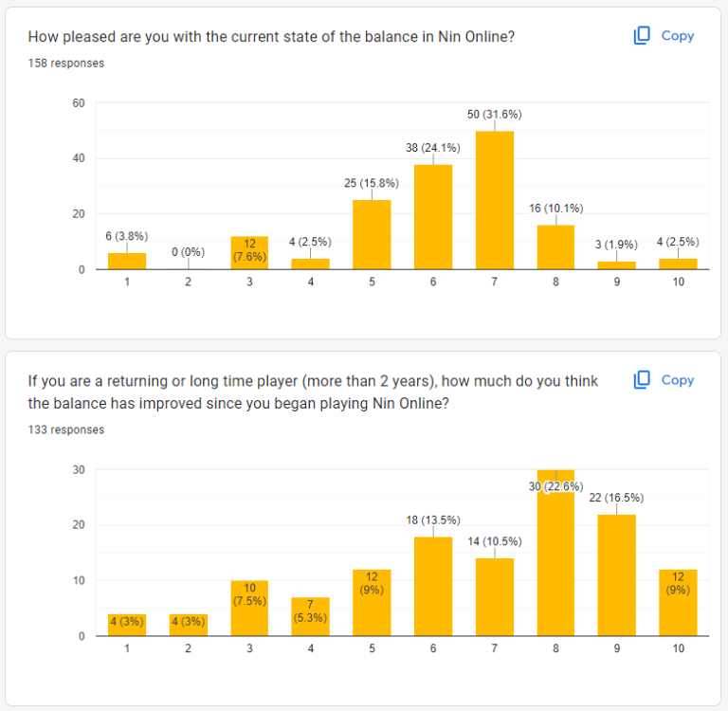The image size is (728, 711).
Task: Select the small bar under 3 (1.9%)
Action: [616, 265]
